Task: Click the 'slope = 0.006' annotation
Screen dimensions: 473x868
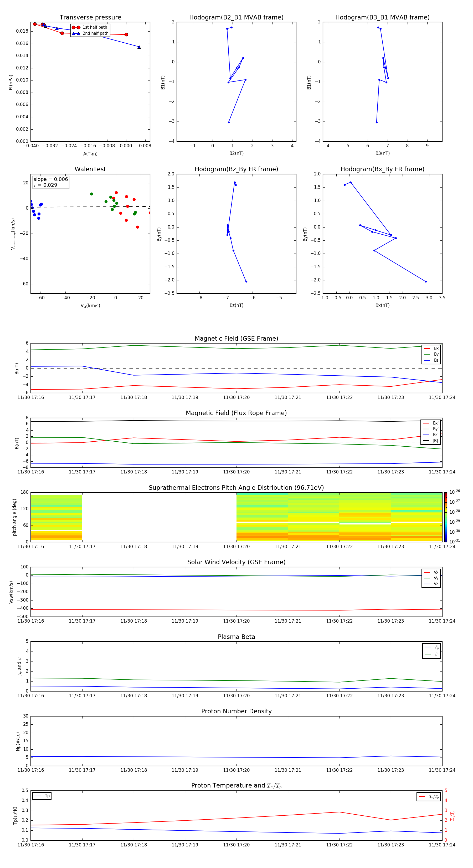Action: [50, 179]
